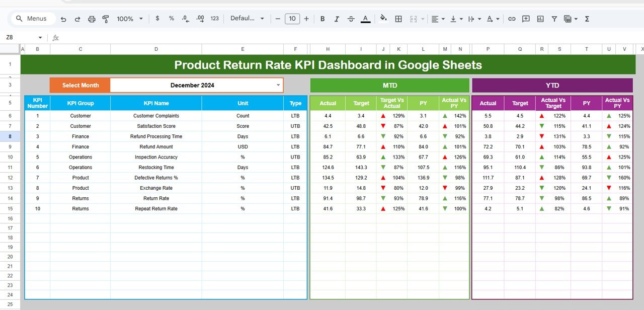The image size is (644, 310).
Task: Open the Menus search box
Action: coord(32,18)
